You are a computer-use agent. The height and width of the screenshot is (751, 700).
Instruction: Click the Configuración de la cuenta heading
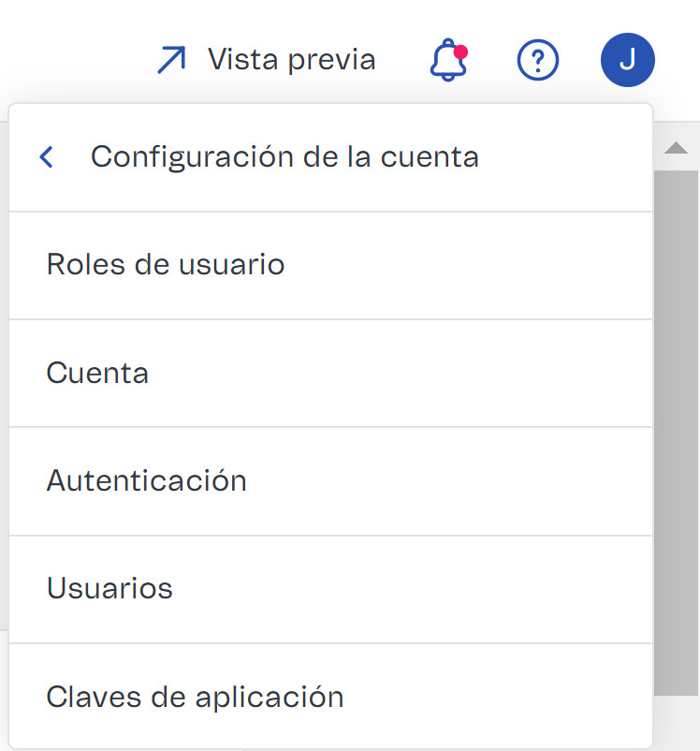284,156
